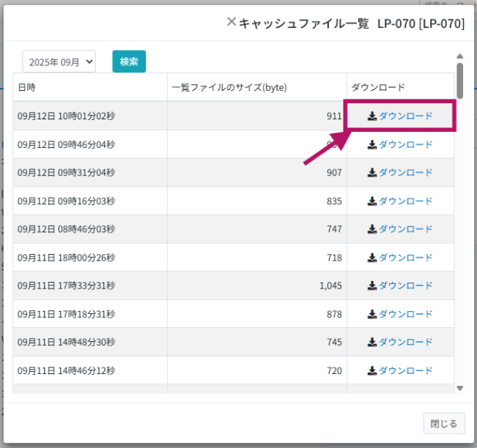Click download icon for 09月11日 17時18分31秒 row
This screenshot has height=448, width=477.
pos(372,314)
